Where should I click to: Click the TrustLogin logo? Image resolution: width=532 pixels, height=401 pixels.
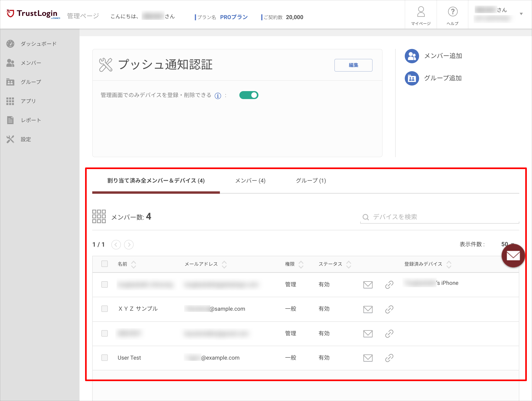click(33, 14)
